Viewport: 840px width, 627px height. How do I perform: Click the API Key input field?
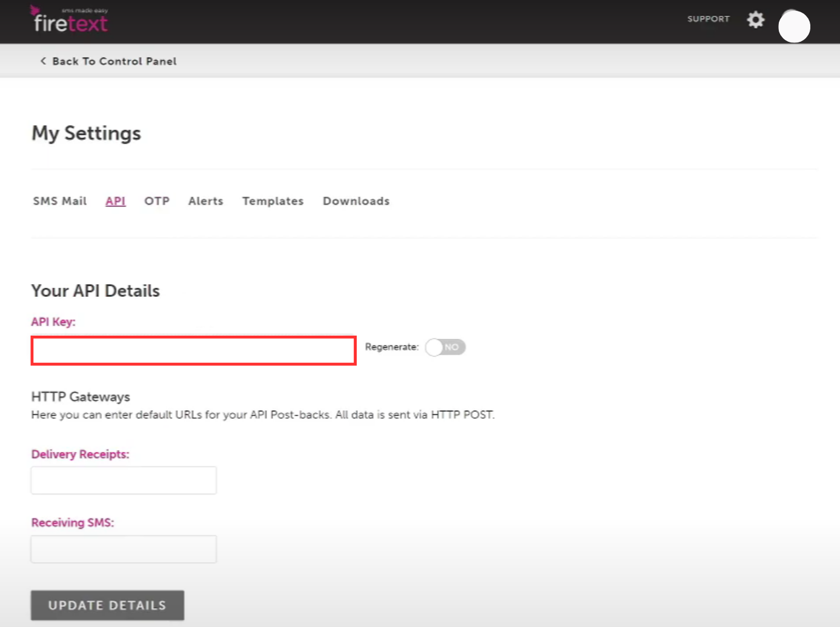click(x=193, y=350)
